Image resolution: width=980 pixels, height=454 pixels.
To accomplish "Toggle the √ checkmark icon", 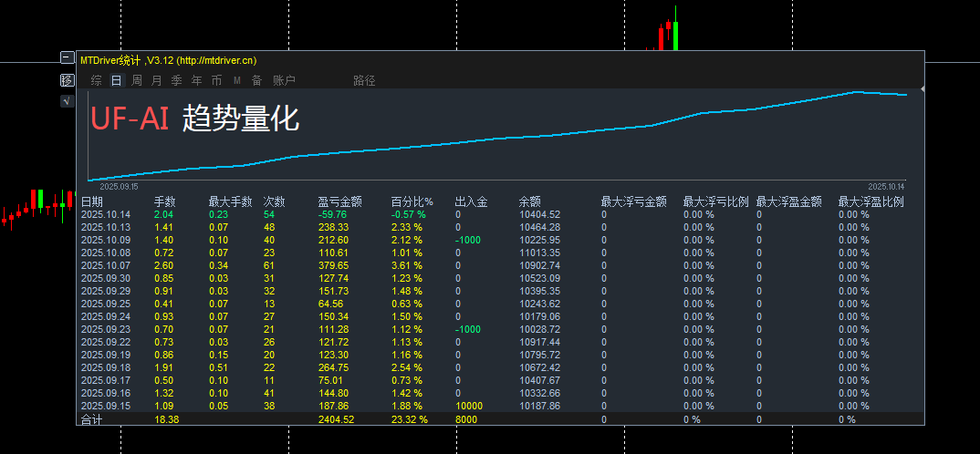I will pos(67,101).
